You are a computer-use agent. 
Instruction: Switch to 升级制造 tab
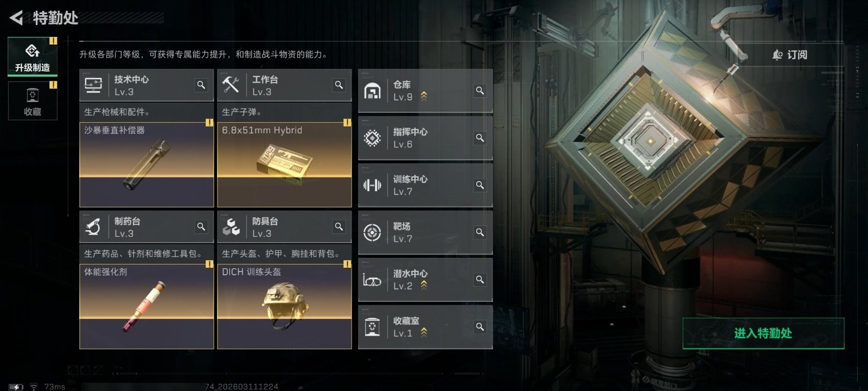pos(33,56)
